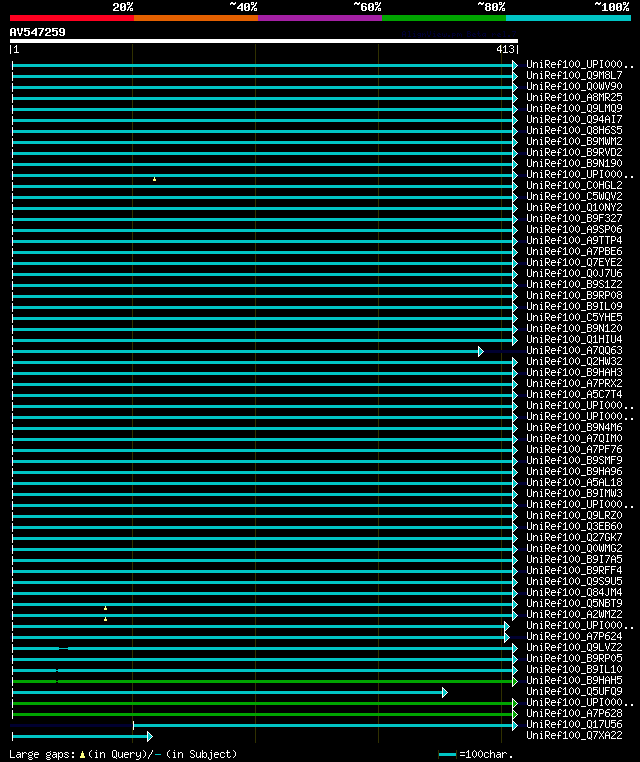This screenshot has height=762, width=640.
Task: Click yellow gap marker under the Q5NBT9 bar
Action: point(105,608)
